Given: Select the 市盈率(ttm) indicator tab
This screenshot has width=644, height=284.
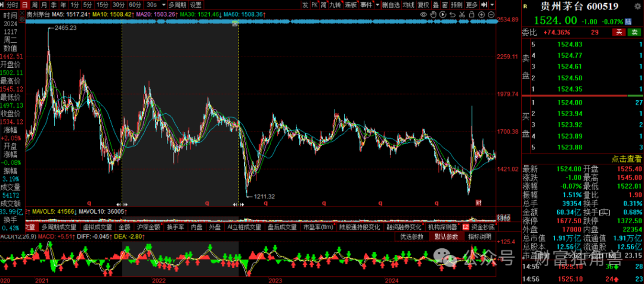Looking at the screenshot, I should point(318,227).
